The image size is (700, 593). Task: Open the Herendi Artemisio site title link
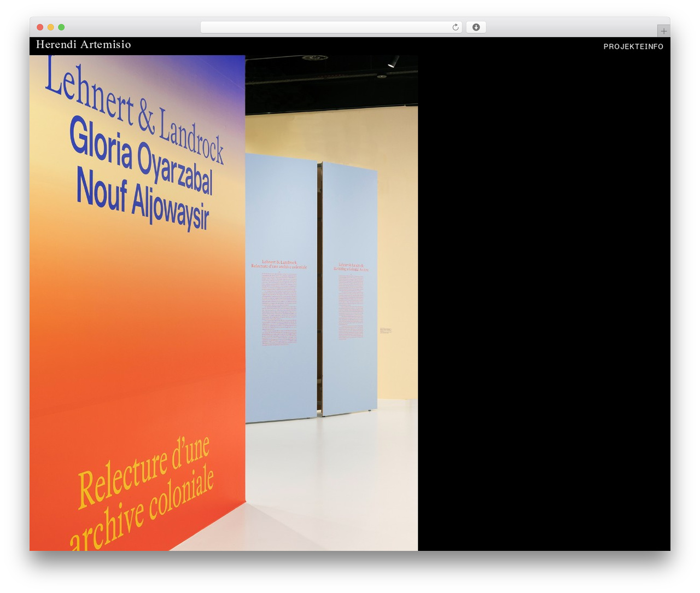click(84, 44)
